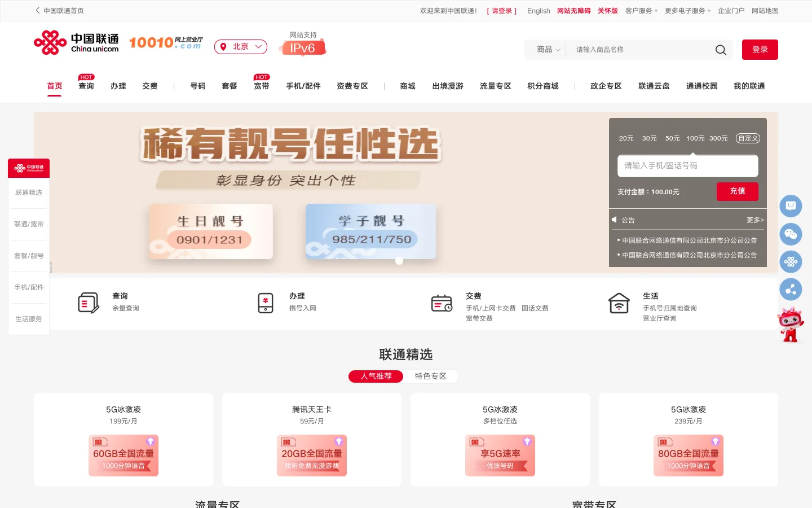Select the 50元 recharge amount
This screenshot has height=508, width=812.
click(672, 138)
